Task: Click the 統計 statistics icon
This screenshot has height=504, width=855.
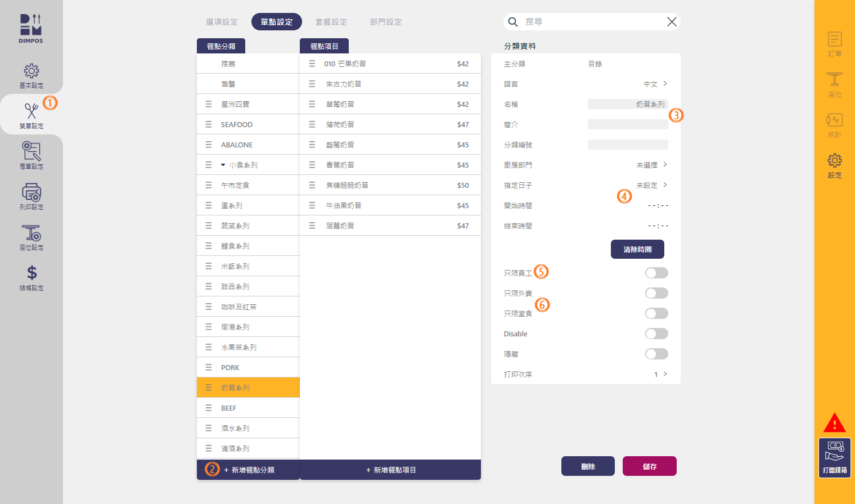Action: coord(835,120)
